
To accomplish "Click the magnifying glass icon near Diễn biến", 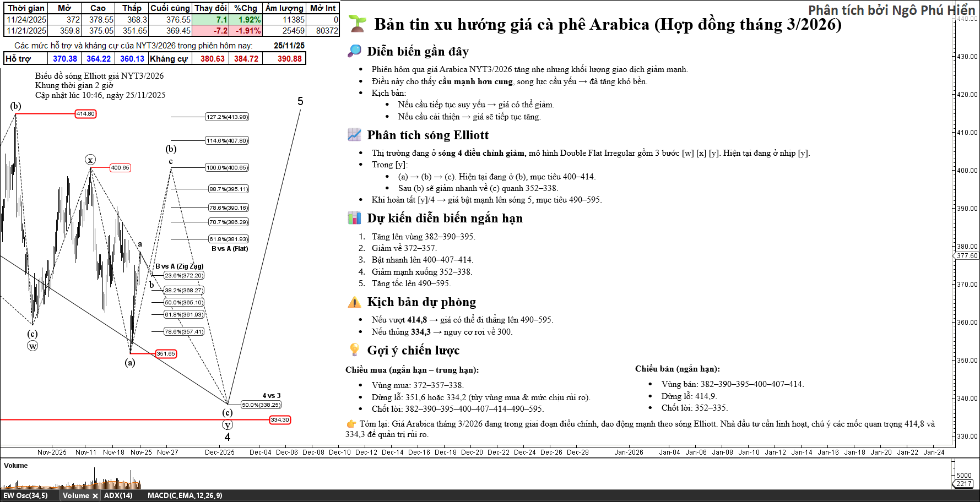I will pos(354,51).
